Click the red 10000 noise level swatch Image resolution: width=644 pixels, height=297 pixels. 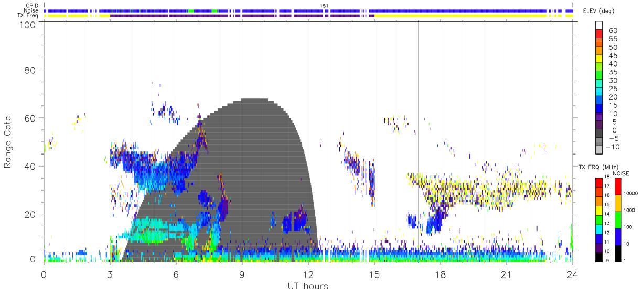pos(618,186)
